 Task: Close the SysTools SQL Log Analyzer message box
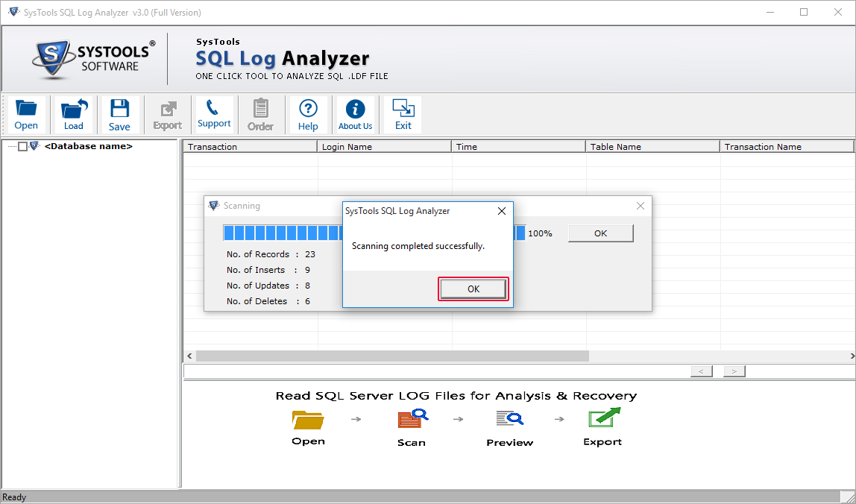[502, 211]
